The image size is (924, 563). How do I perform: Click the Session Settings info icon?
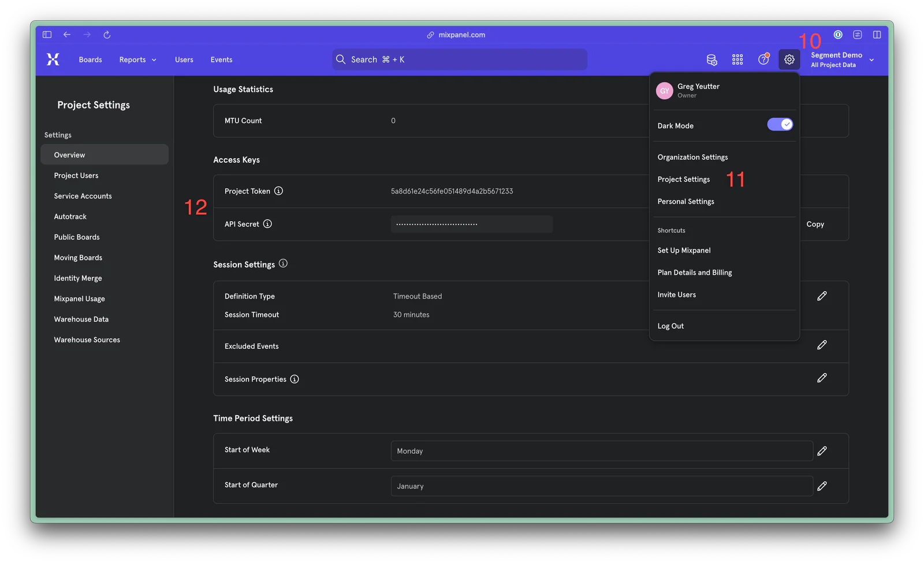point(283,263)
